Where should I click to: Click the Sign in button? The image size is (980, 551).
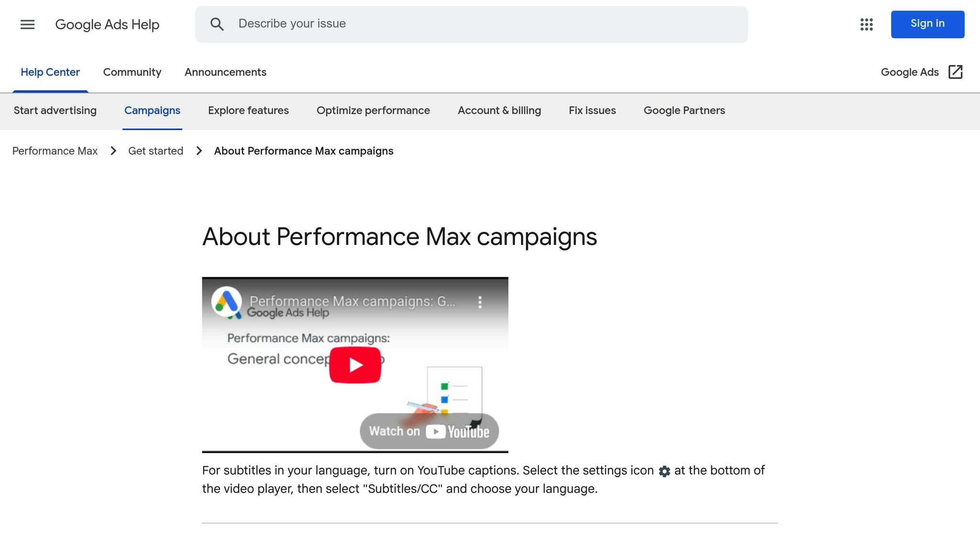point(927,24)
